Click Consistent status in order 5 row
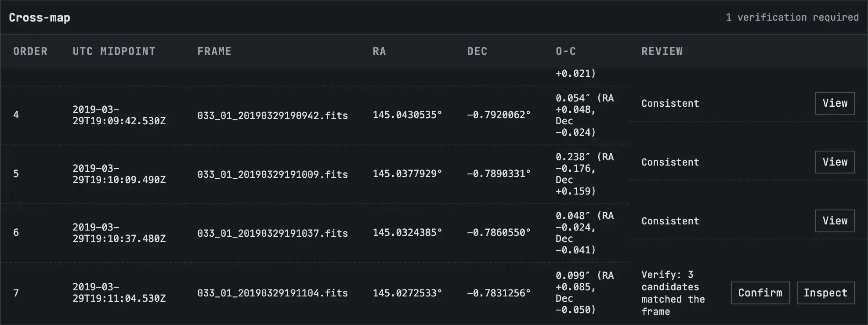This screenshot has width=868, height=325. coord(670,162)
